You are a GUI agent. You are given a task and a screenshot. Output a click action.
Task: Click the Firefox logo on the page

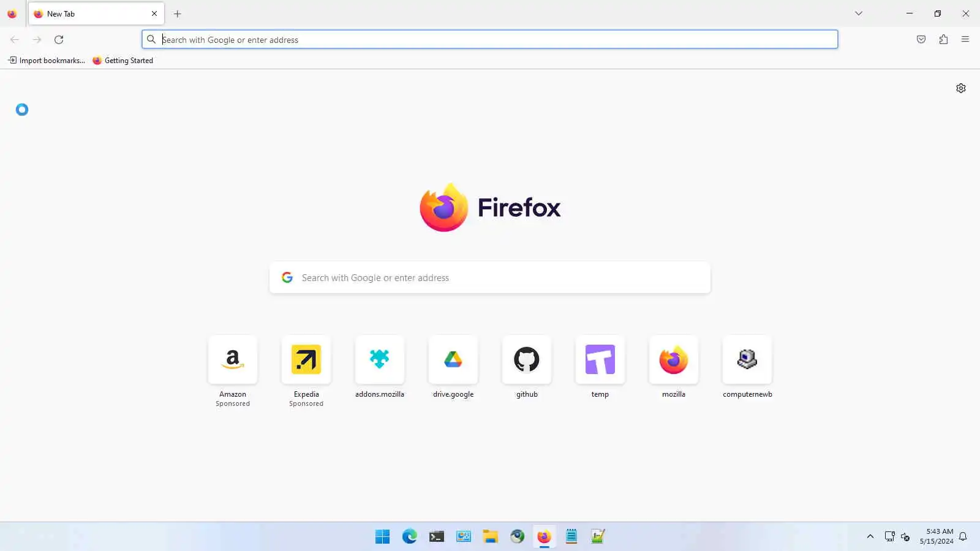coord(490,208)
